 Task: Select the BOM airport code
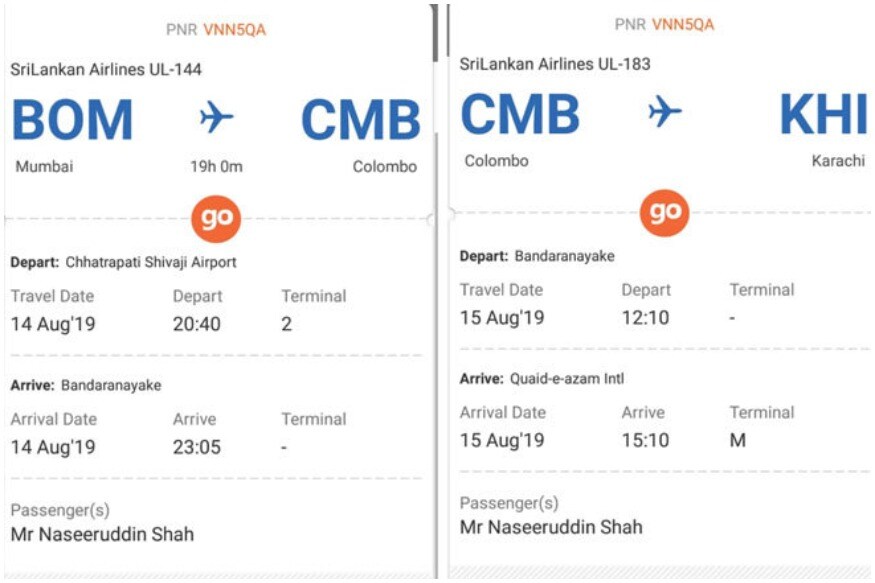(x=72, y=119)
